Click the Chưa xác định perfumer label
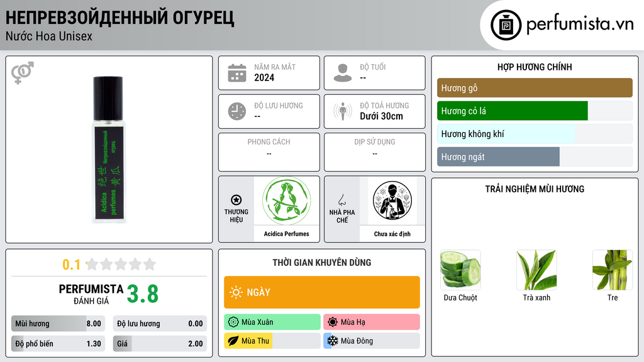This screenshot has height=362, width=644. tap(392, 234)
